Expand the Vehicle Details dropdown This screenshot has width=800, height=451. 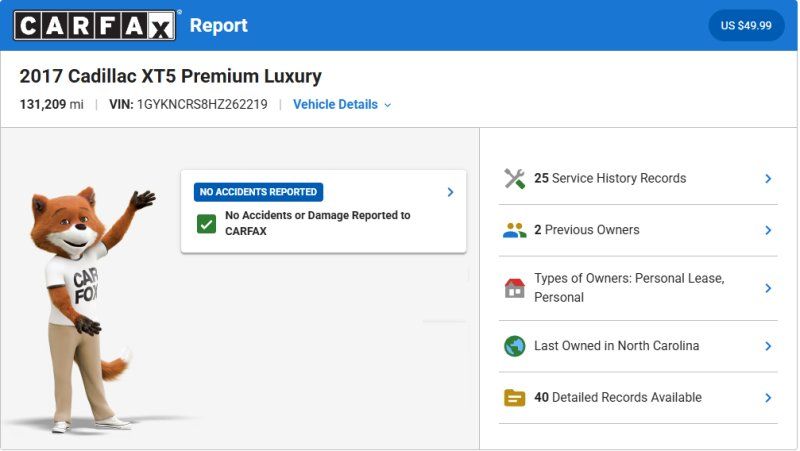[x=342, y=105]
